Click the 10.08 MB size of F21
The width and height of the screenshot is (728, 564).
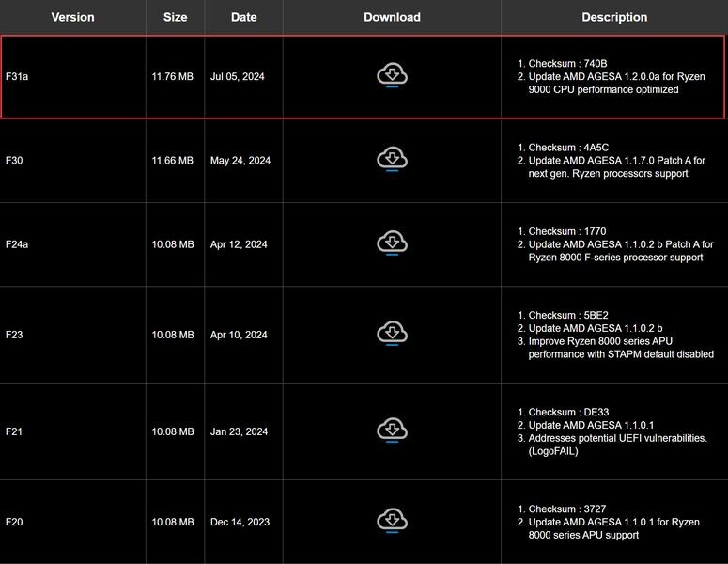pos(173,431)
